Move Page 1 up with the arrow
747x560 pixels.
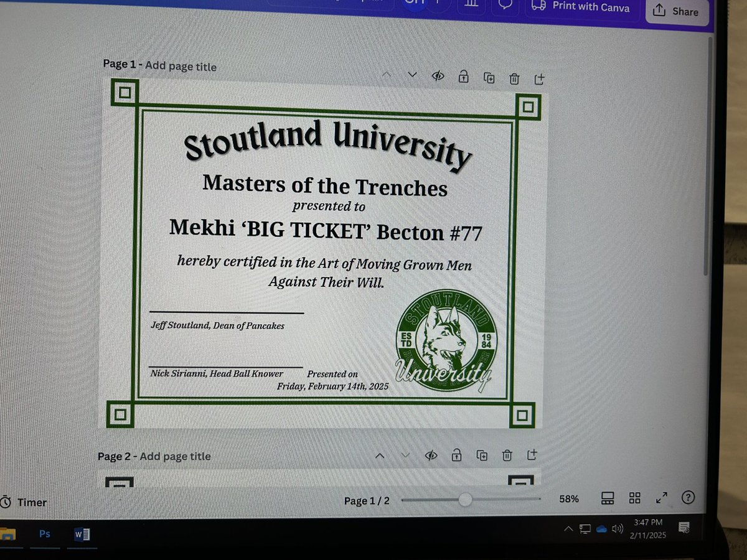387,75
